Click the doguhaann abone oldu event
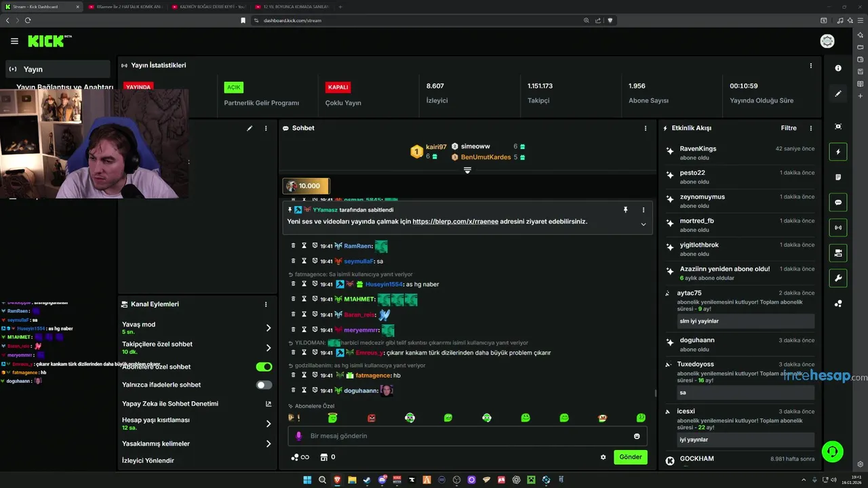868x488 pixels. [741, 344]
